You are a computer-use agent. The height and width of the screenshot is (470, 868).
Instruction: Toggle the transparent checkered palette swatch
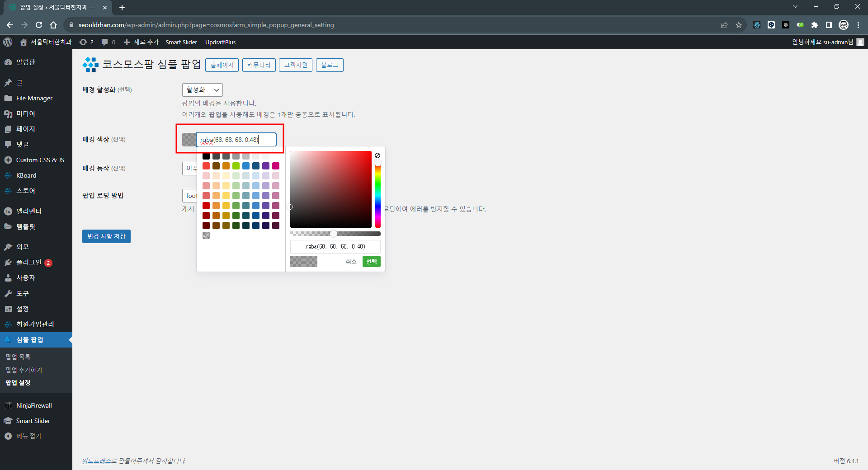[x=206, y=235]
